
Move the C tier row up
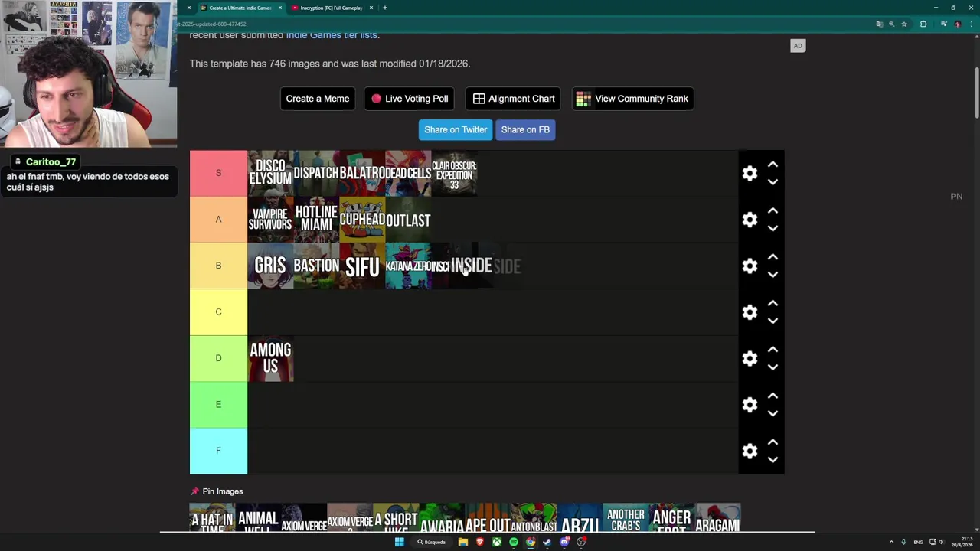click(773, 303)
